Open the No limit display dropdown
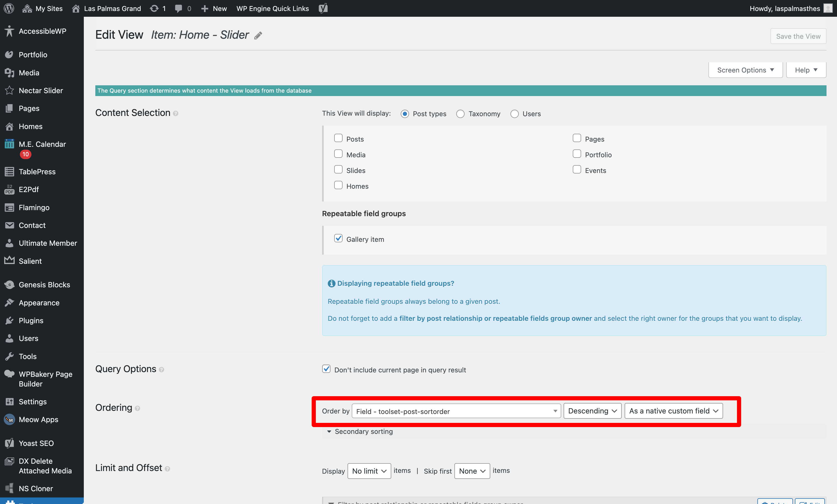 pyautogui.click(x=369, y=471)
